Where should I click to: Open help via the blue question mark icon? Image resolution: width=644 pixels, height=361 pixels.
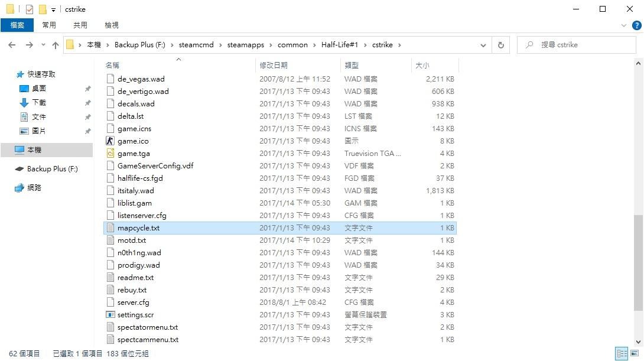(636, 25)
